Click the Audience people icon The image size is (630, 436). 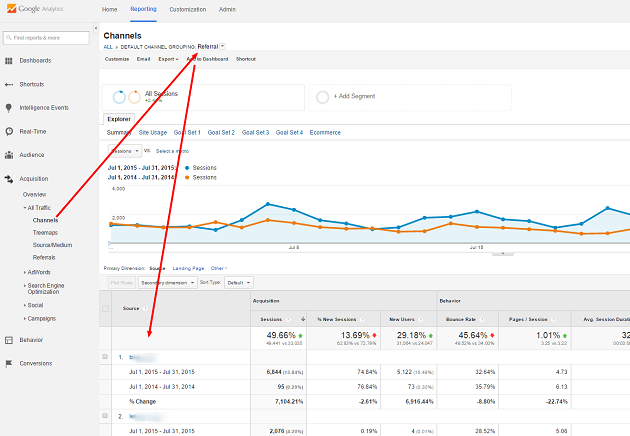click(x=8, y=155)
